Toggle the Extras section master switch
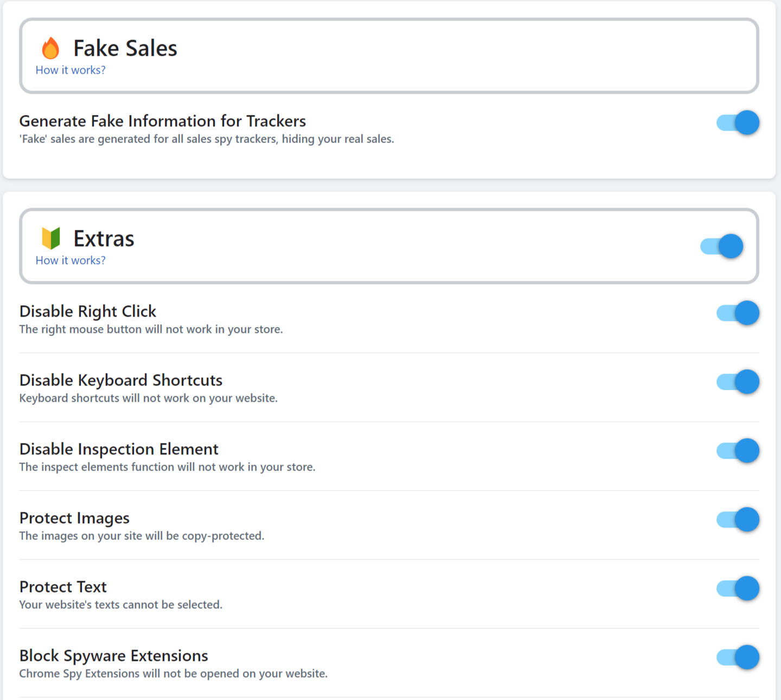This screenshot has height=700, width=781. point(721,246)
